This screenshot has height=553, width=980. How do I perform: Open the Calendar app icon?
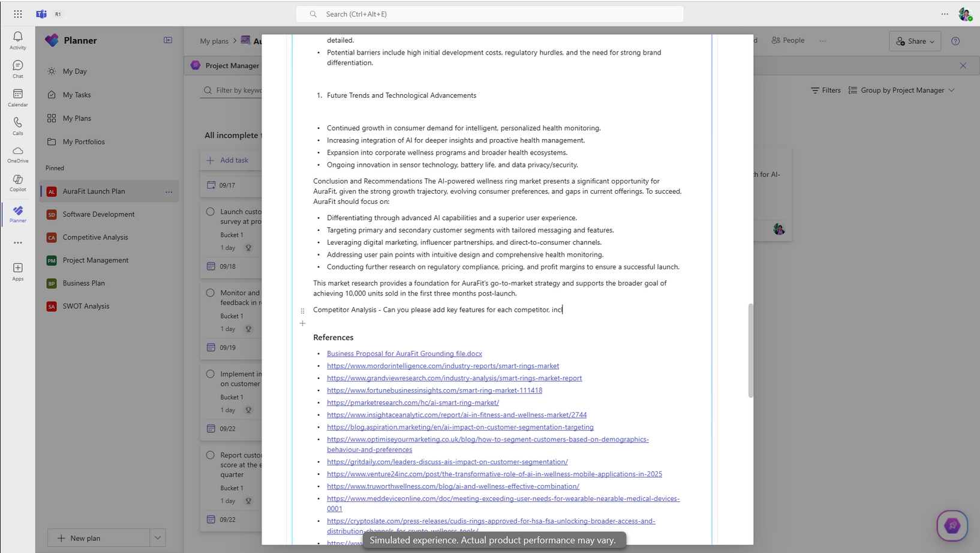pyautogui.click(x=18, y=98)
